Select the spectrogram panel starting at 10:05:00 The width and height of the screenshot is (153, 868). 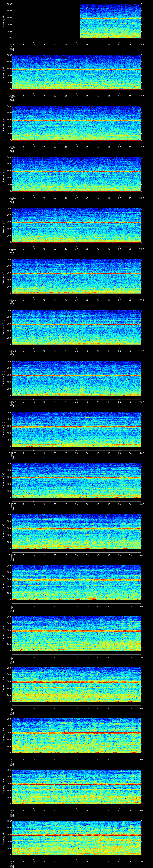tap(76, 72)
